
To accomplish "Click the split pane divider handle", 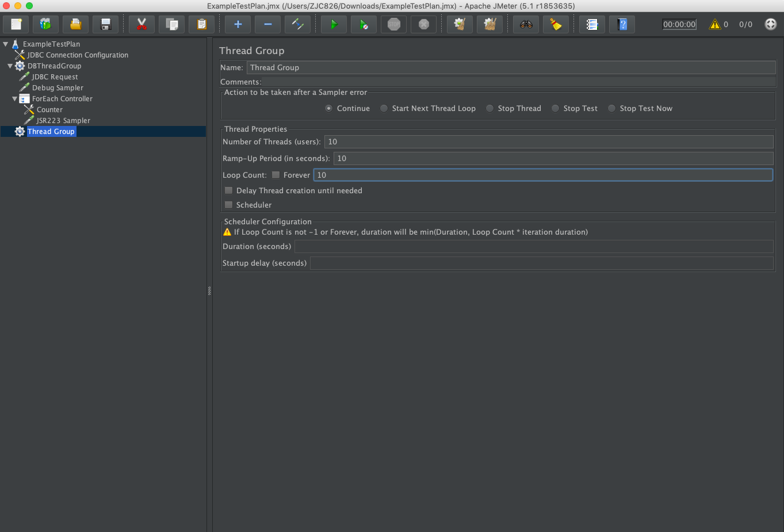I will [209, 291].
